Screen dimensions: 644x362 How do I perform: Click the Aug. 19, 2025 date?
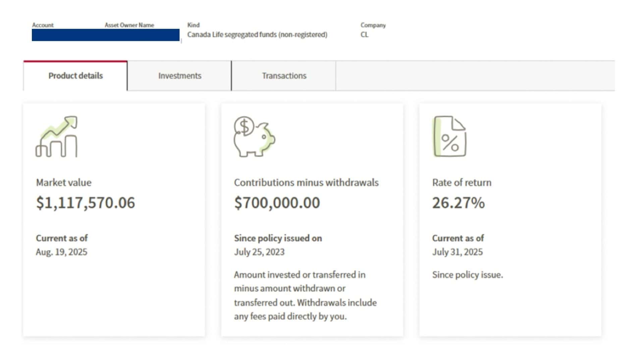[61, 252]
